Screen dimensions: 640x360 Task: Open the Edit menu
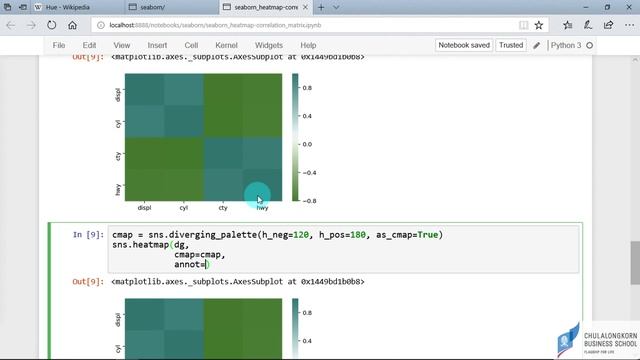coord(89,45)
